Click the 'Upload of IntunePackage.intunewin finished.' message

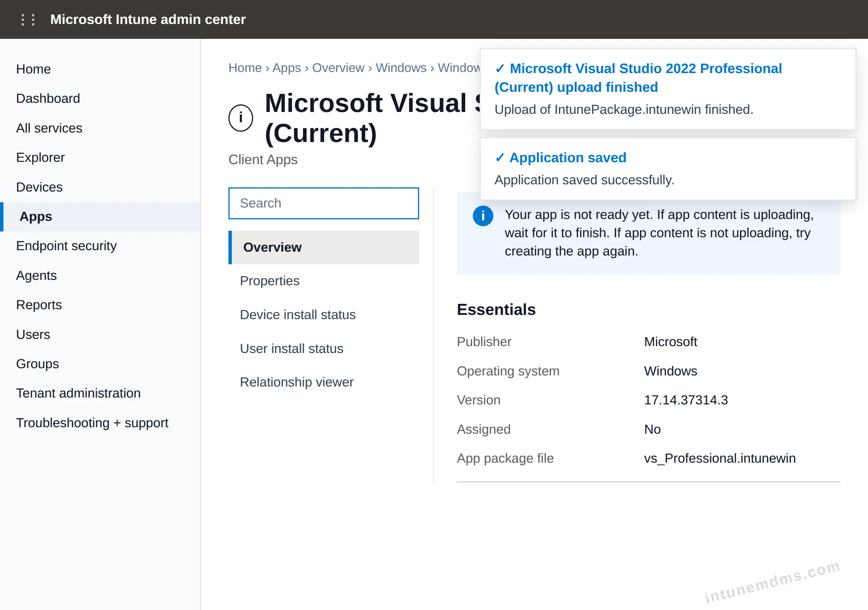tap(624, 109)
